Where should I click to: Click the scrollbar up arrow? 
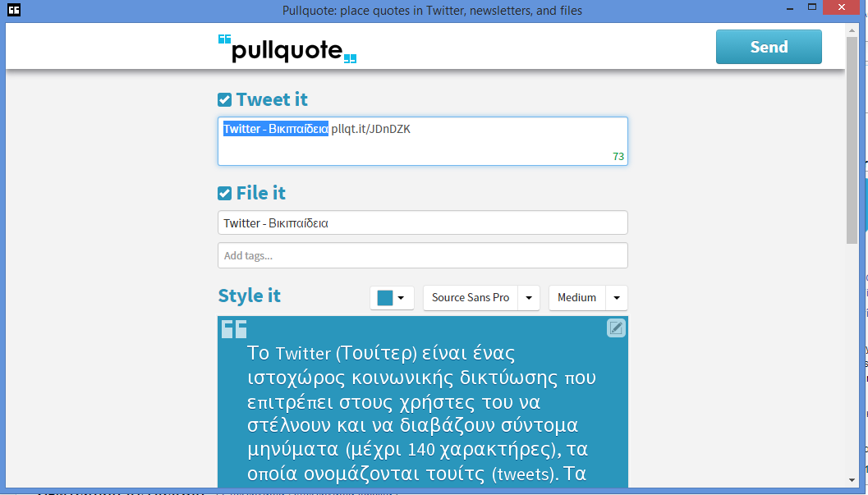(x=852, y=30)
